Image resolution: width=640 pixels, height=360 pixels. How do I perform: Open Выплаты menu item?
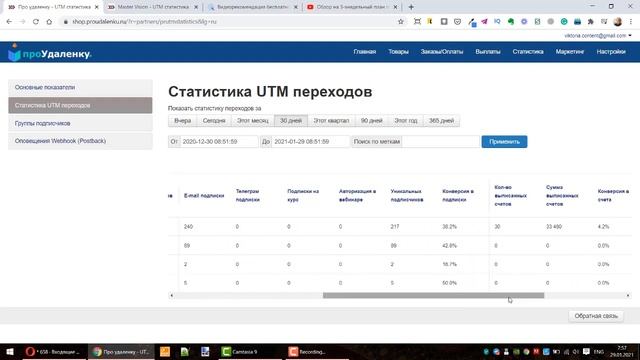(488, 52)
